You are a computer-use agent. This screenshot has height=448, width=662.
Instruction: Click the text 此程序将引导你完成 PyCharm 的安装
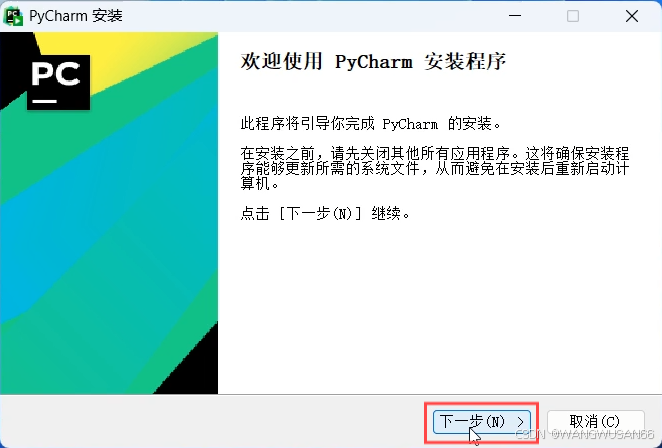(x=371, y=124)
